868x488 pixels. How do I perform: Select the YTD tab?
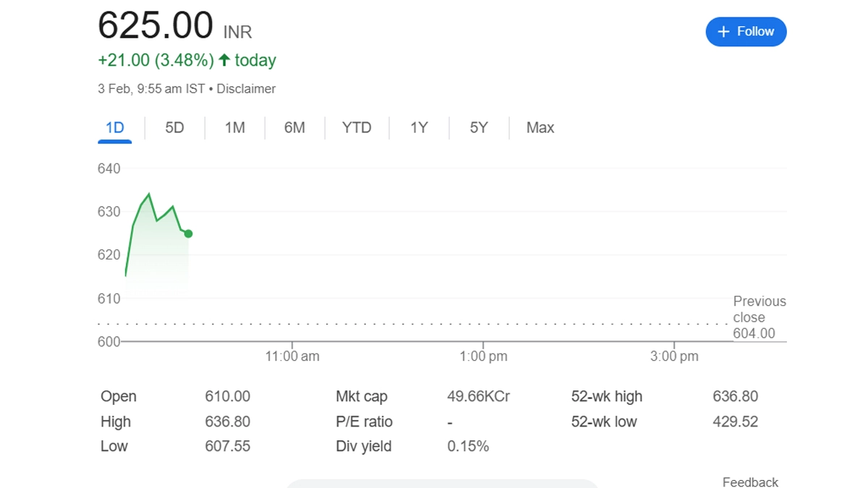pos(357,128)
